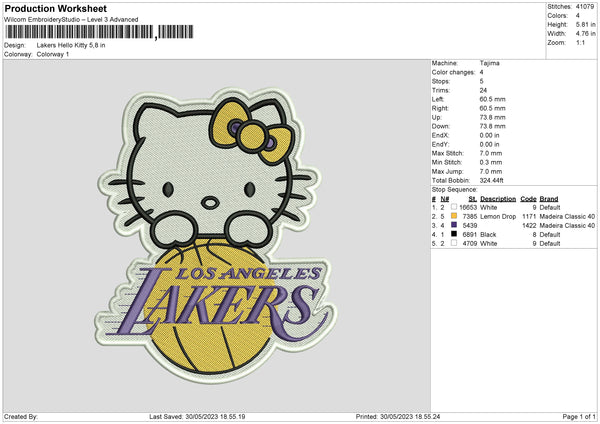Click the 'Description' column header
Image resolution: width=600 pixels, height=424 pixels.
coord(498,199)
